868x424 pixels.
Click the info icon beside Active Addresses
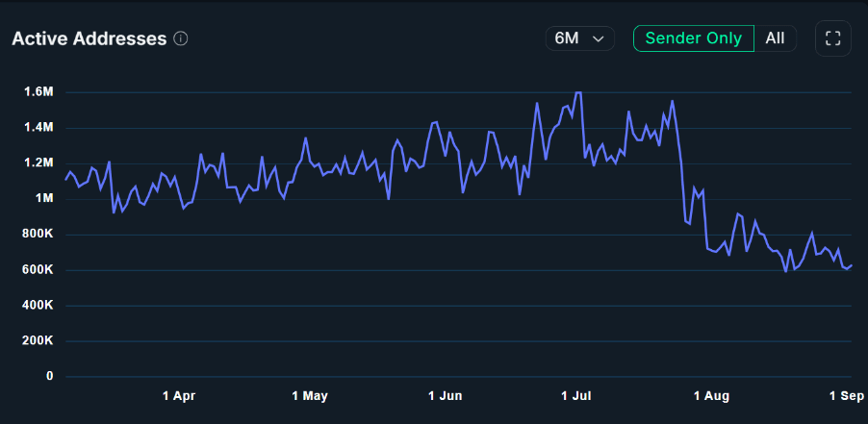tap(181, 39)
